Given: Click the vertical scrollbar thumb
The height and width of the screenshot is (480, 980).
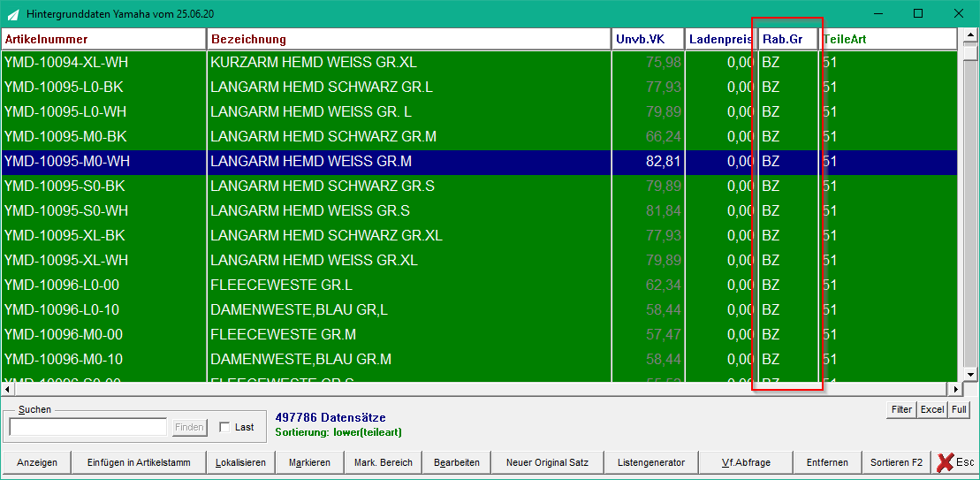Looking at the screenshot, I should pos(970,52).
